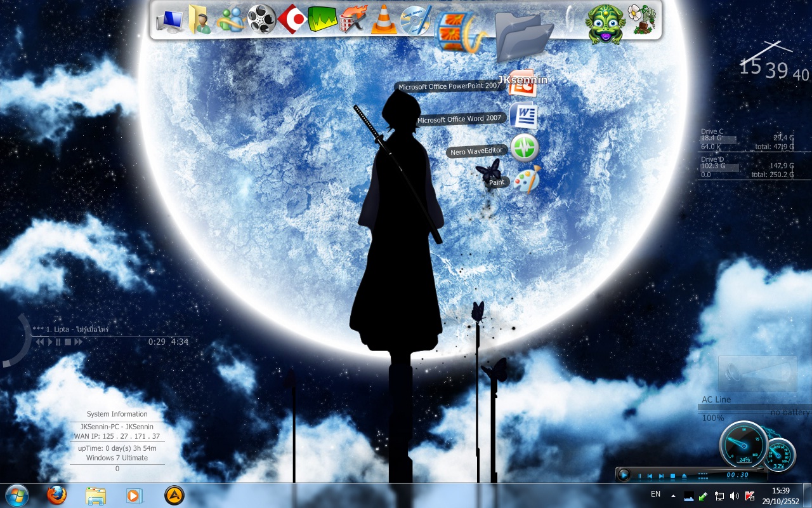Image resolution: width=812 pixels, height=508 pixels.
Task: Click the AC Line battery label
Action: coord(716,399)
